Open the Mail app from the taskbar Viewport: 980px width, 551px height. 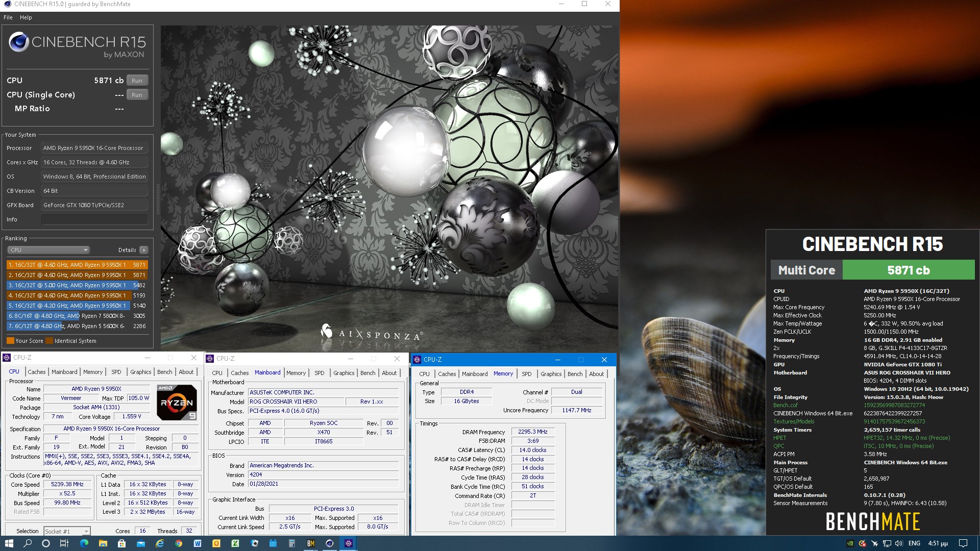coord(140,543)
